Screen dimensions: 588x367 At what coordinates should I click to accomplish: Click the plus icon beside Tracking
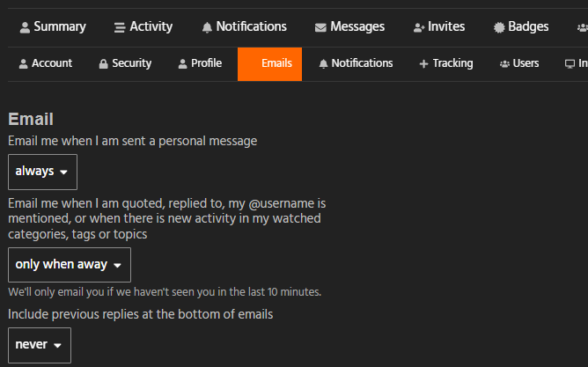(423, 64)
